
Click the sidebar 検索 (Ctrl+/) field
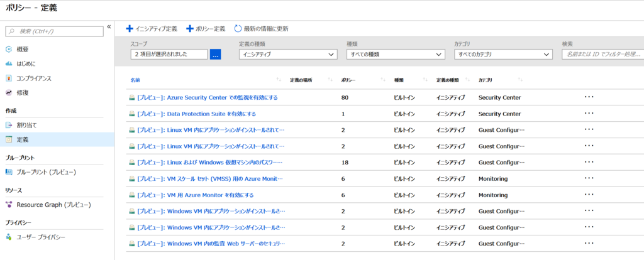tap(54, 31)
